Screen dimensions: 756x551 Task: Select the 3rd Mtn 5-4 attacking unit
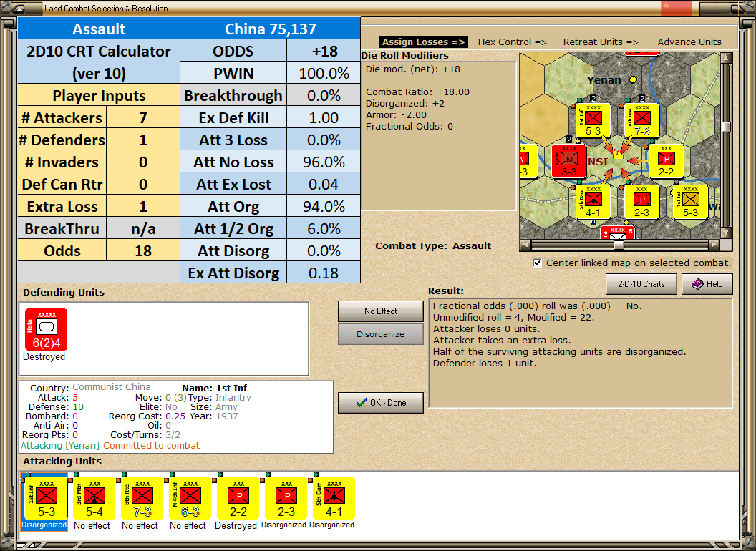94,499
